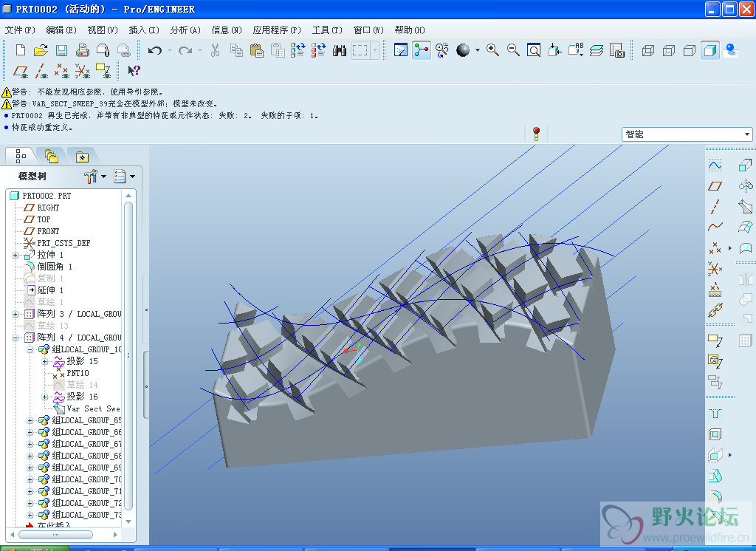Open the Find binoculars tool
The height and width of the screenshot is (551, 756).
(x=340, y=50)
